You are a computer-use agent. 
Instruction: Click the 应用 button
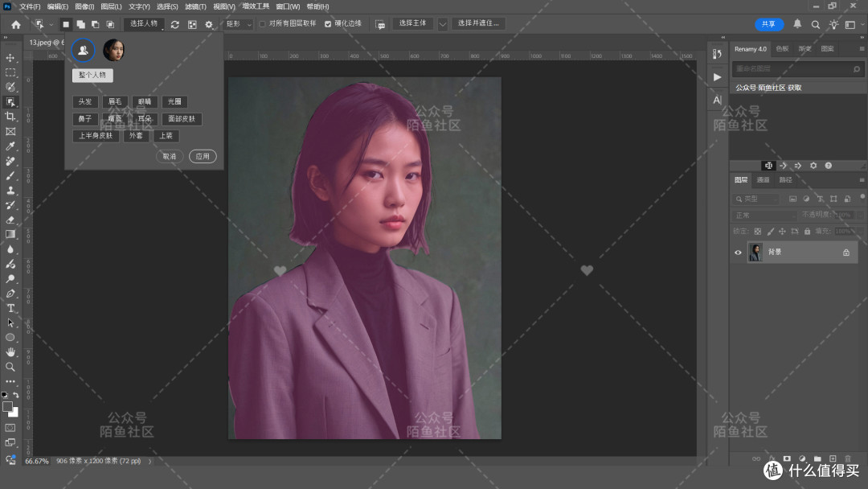pos(203,157)
